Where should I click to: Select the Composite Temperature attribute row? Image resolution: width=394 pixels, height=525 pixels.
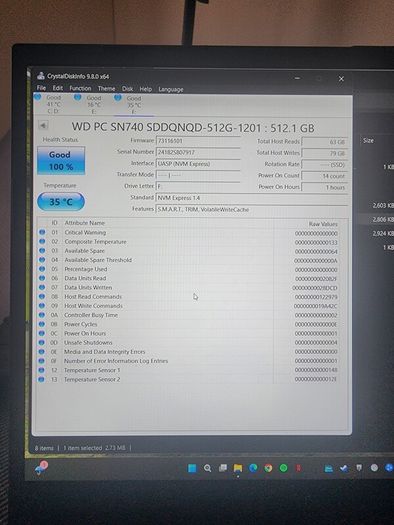[x=188, y=242]
